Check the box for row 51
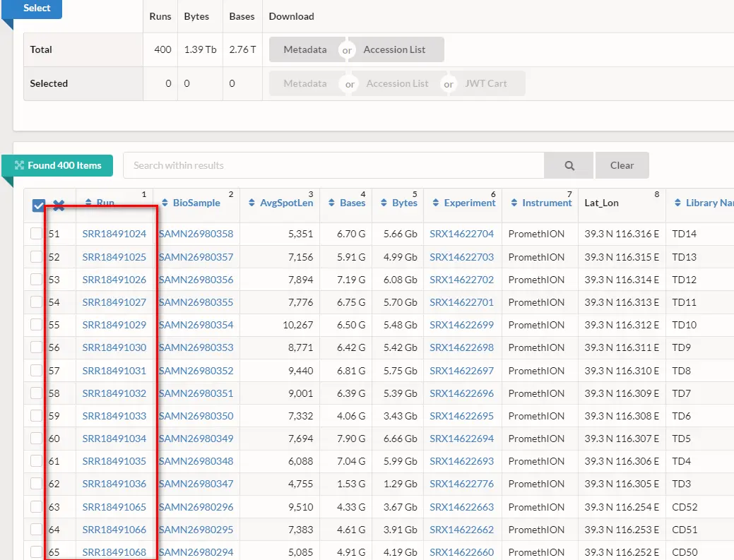Image resolution: width=734 pixels, height=560 pixels. tap(36, 234)
